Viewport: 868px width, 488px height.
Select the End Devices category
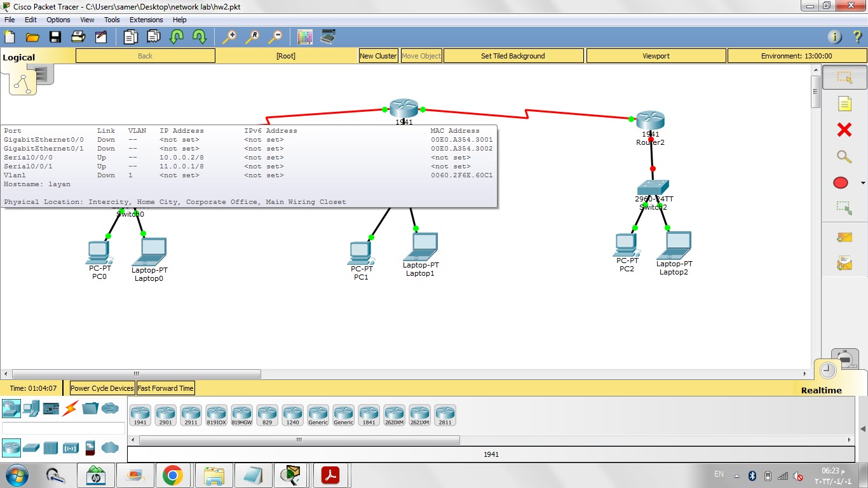click(31, 408)
